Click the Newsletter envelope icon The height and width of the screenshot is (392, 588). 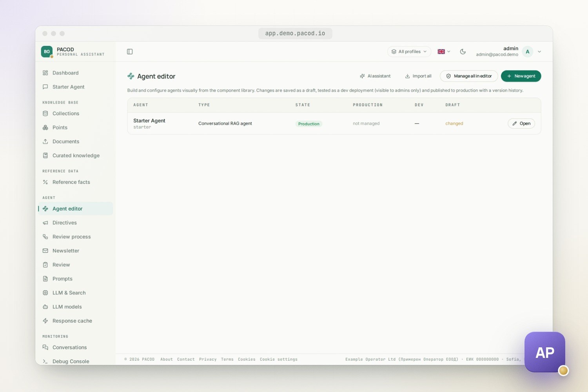(45, 251)
